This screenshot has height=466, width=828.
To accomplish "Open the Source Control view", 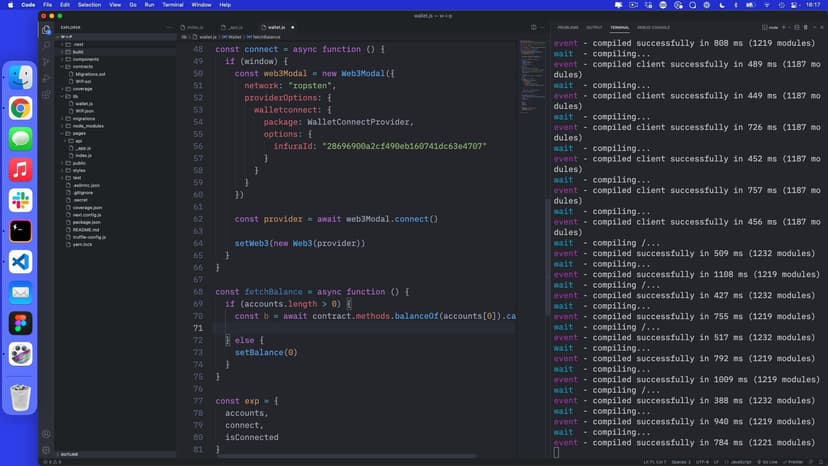I will coord(46,62).
